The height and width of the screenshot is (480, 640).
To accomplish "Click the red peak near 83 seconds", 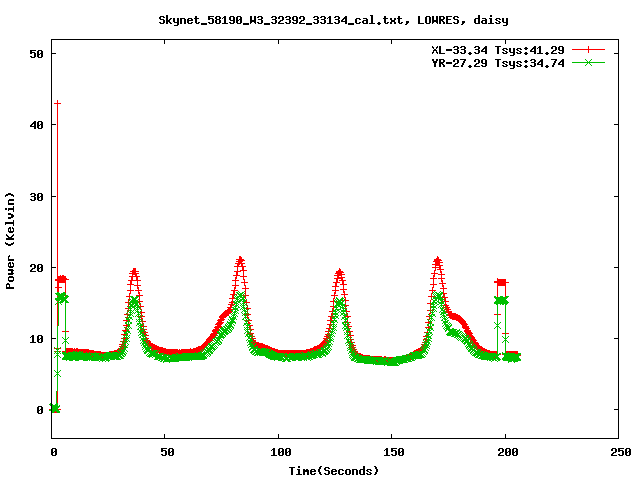I will point(240,260).
